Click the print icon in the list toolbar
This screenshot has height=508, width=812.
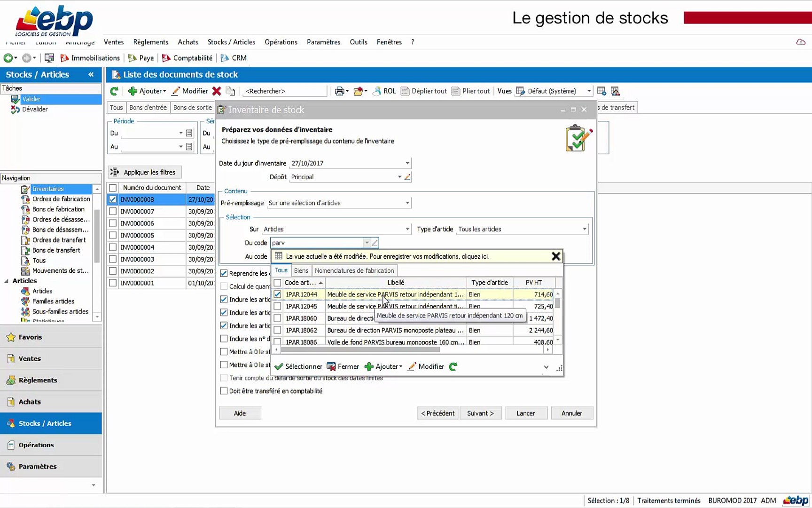point(339,91)
